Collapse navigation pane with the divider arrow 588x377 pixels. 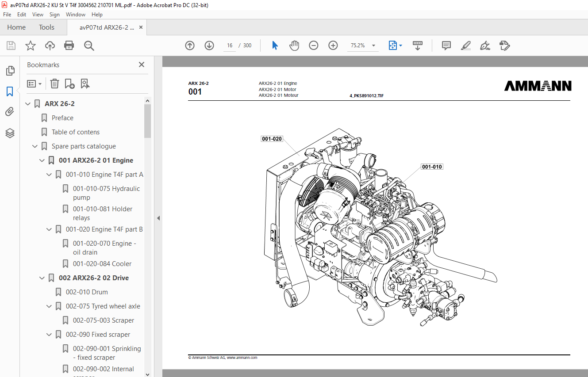(158, 218)
